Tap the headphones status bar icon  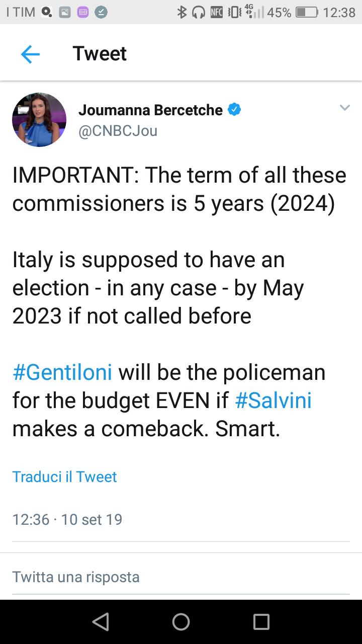tap(199, 12)
